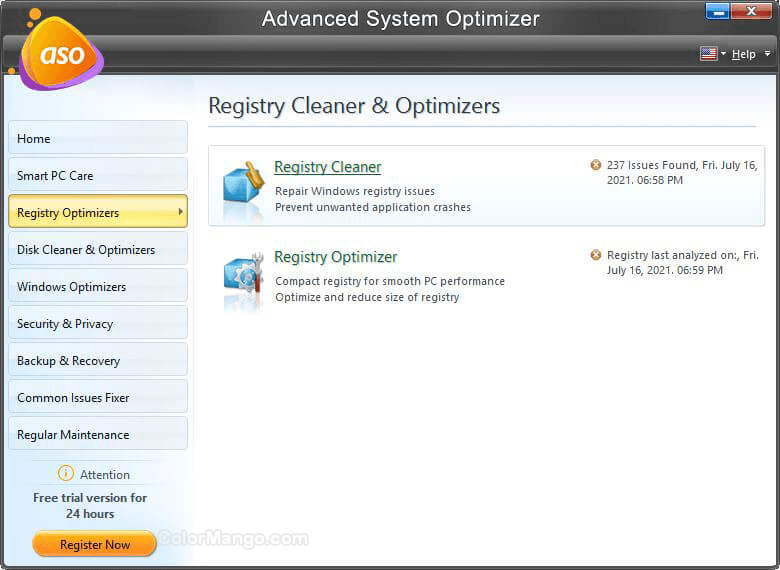This screenshot has height=570, width=780.
Task: Open the Help menu
Action: 743,54
